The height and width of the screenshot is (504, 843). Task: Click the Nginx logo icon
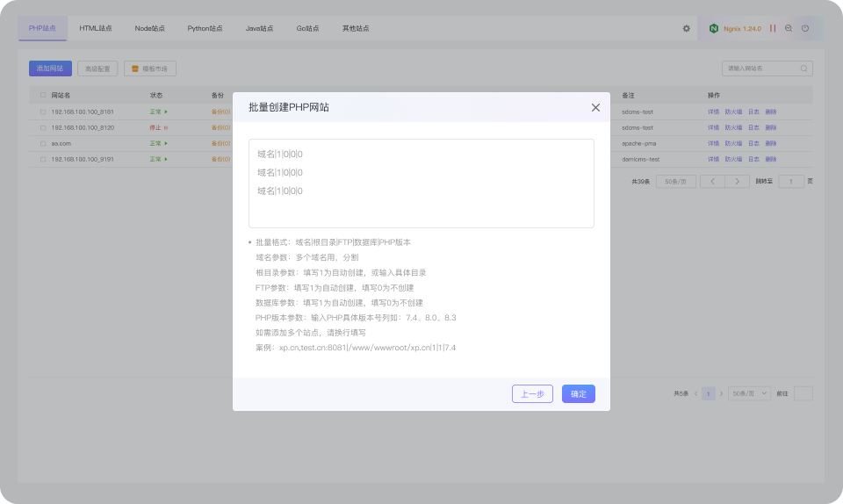[713, 28]
